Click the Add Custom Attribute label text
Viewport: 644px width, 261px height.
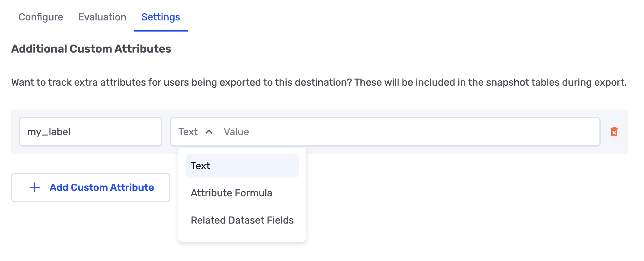tap(102, 187)
